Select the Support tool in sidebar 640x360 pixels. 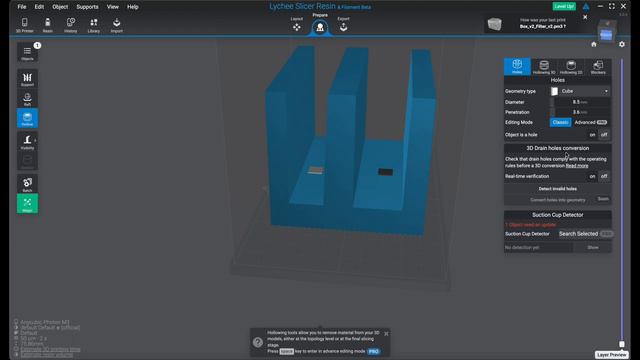(x=27, y=79)
